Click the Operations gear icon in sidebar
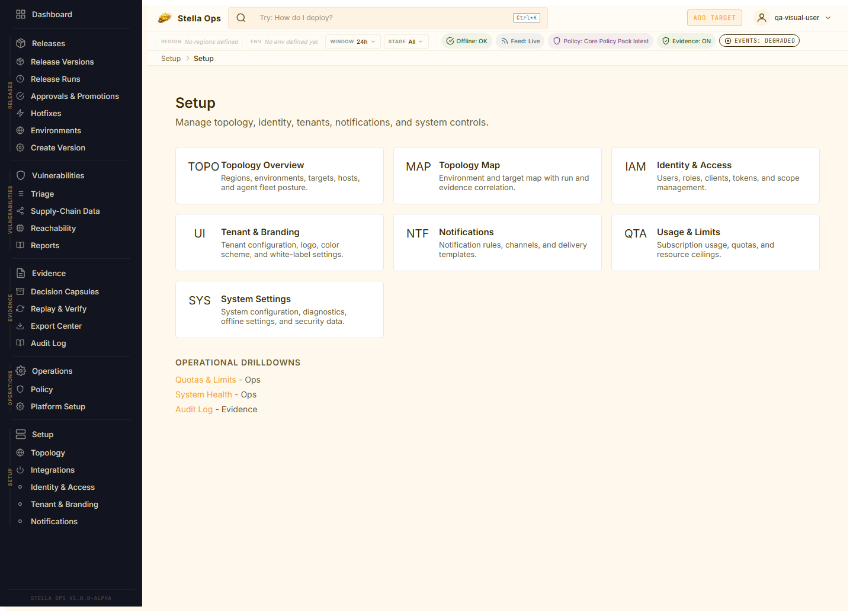The height and width of the screenshot is (616, 853). pyautogui.click(x=21, y=371)
